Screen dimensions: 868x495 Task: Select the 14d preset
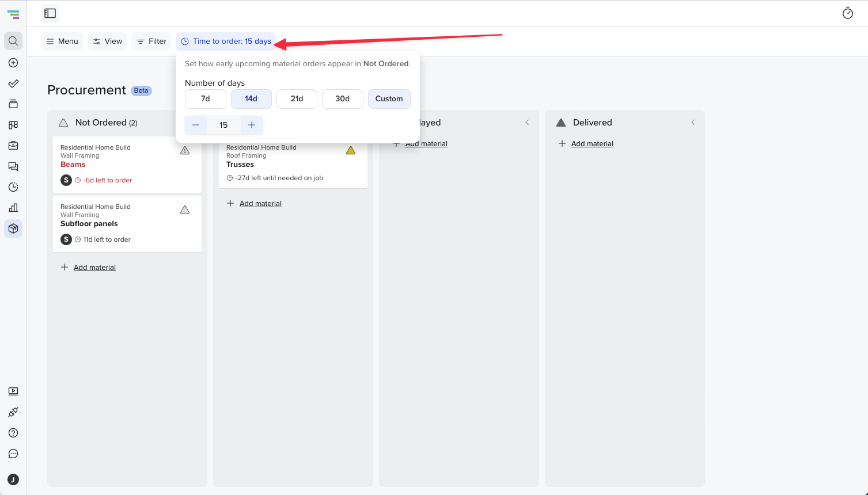pyautogui.click(x=251, y=99)
